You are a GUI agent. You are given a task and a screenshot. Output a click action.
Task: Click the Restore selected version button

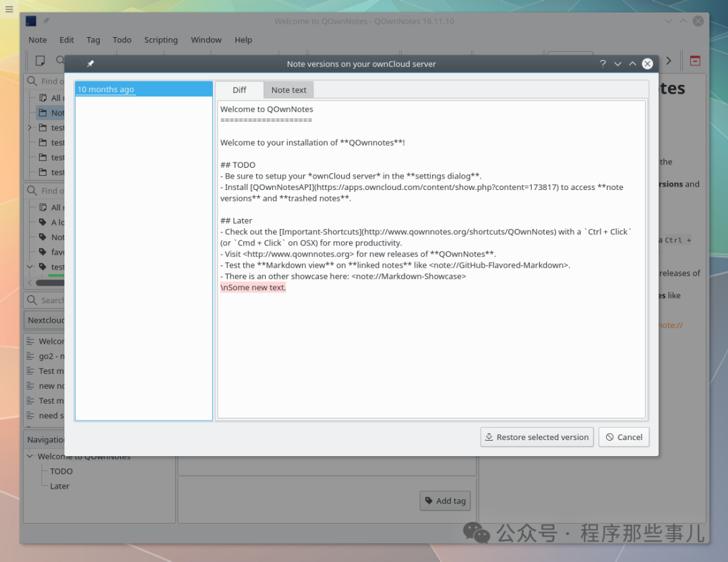coord(537,437)
